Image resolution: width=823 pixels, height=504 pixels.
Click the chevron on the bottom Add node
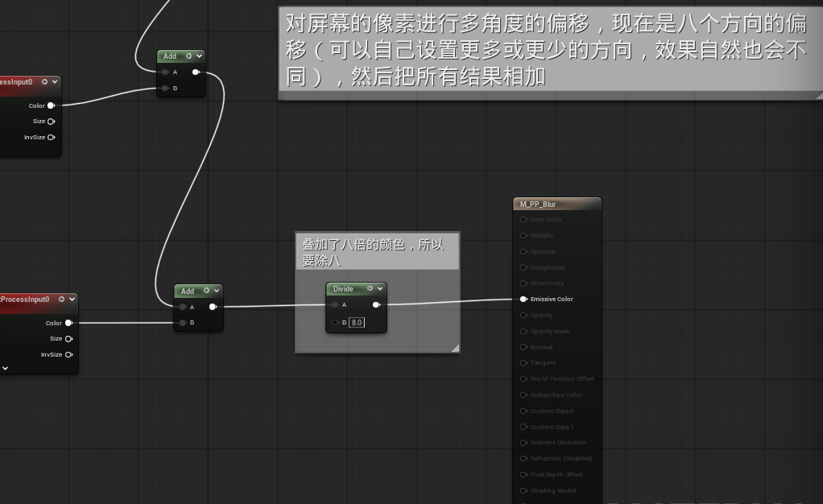pyautogui.click(x=217, y=291)
